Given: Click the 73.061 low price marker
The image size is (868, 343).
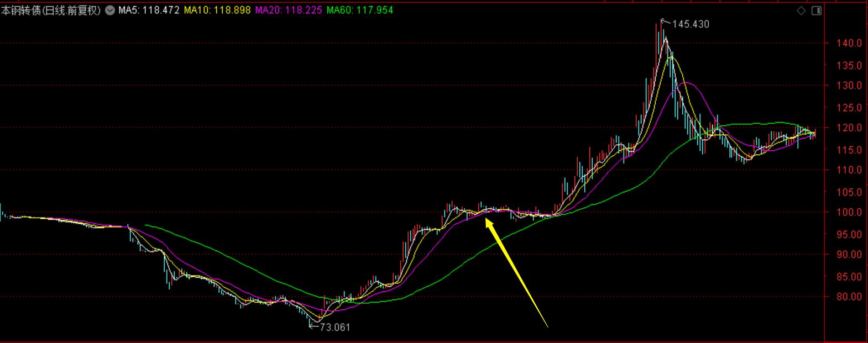Looking at the screenshot, I should 335,327.
